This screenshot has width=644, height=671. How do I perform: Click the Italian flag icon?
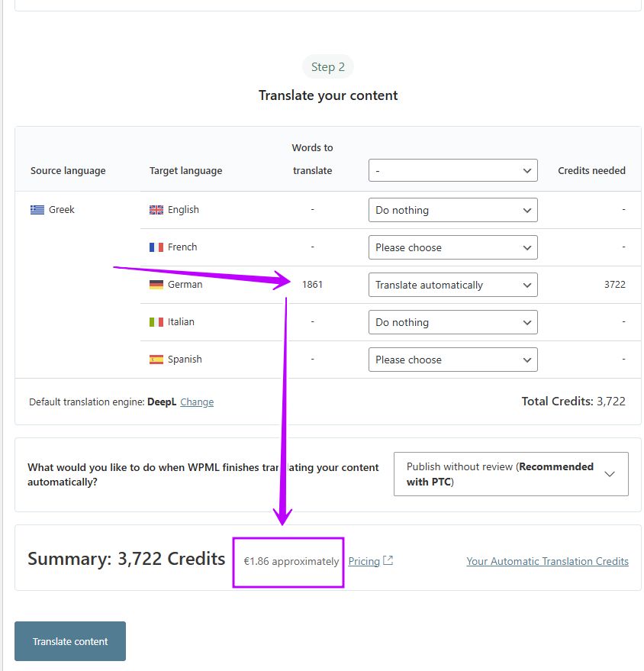click(x=156, y=322)
